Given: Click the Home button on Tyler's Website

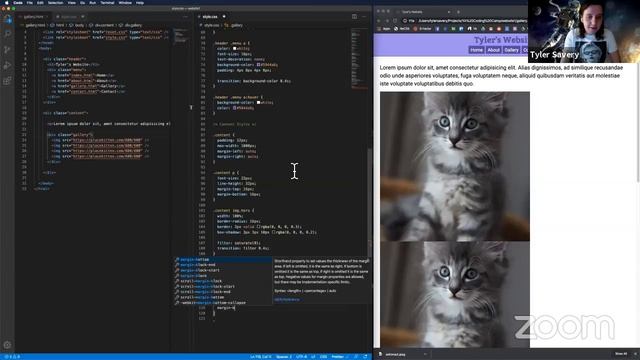Looking at the screenshot, I should pos(476,50).
